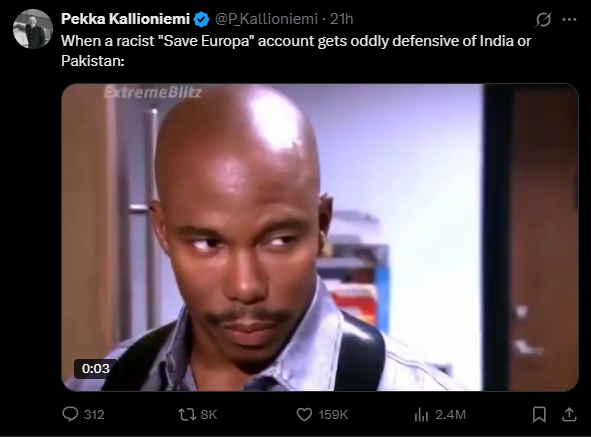Screen dimensions: 591x437
Task: Open the three-dot More options menu
Action: click(x=569, y=20)
